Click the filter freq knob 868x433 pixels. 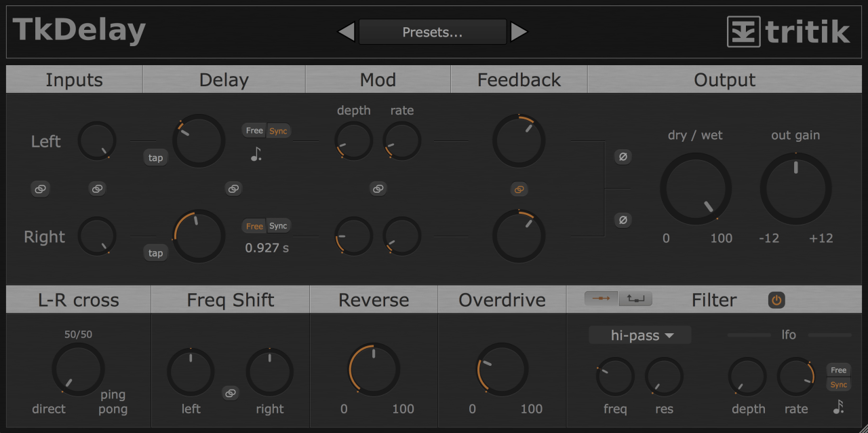[x=616, y=377]
